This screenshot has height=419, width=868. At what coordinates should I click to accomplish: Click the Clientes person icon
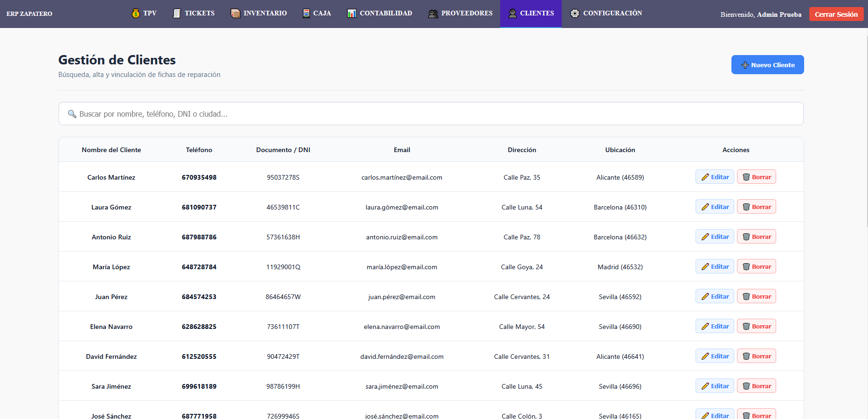click(x=512, y=14)
